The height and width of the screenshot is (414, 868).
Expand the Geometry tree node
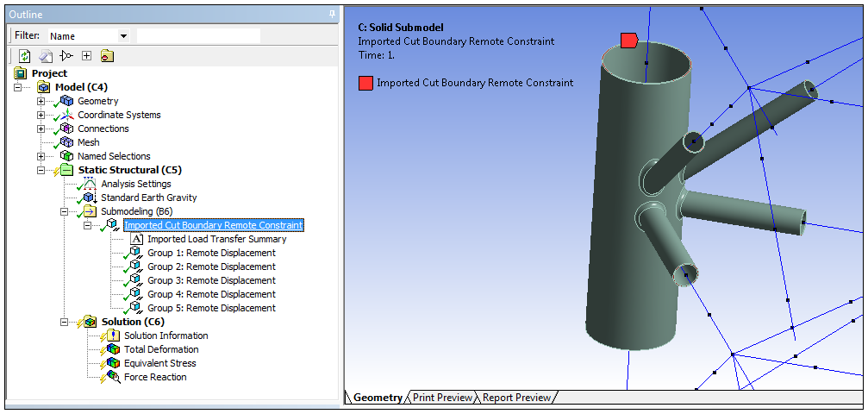click(41, 101)
